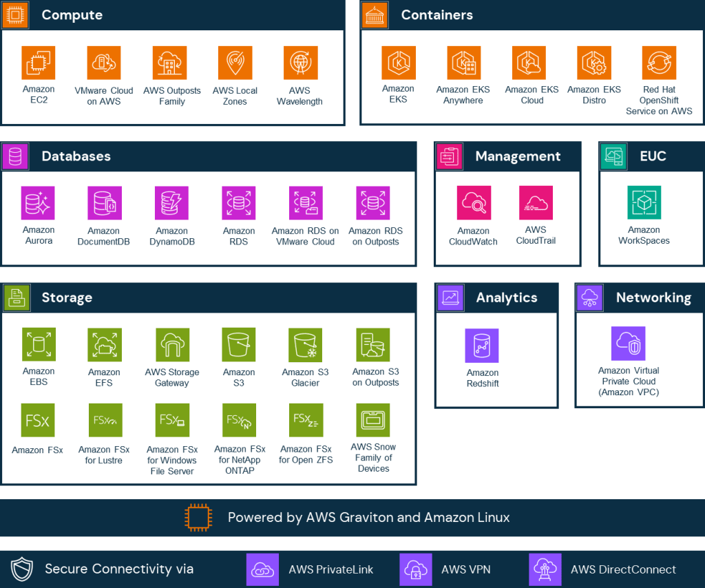Click the 'Secure Connectivity via' text

click(119, 569)
